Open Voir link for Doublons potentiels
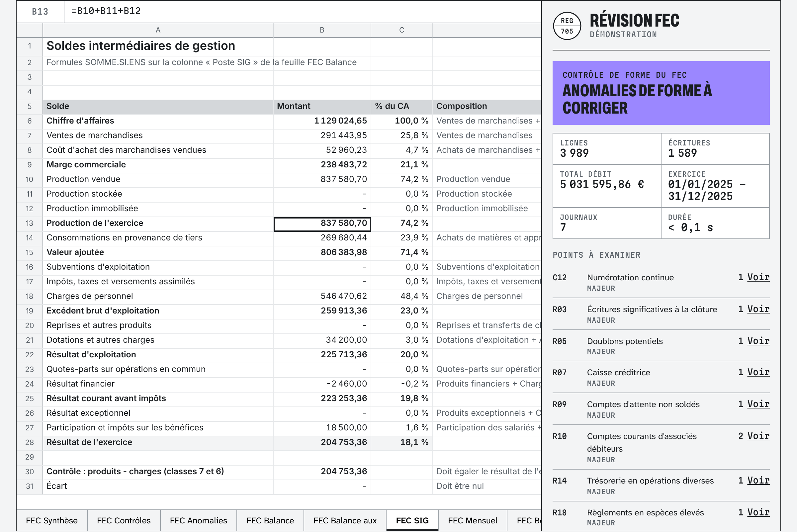The width and height of the screenshot is (797, 532). click(758, 341)
